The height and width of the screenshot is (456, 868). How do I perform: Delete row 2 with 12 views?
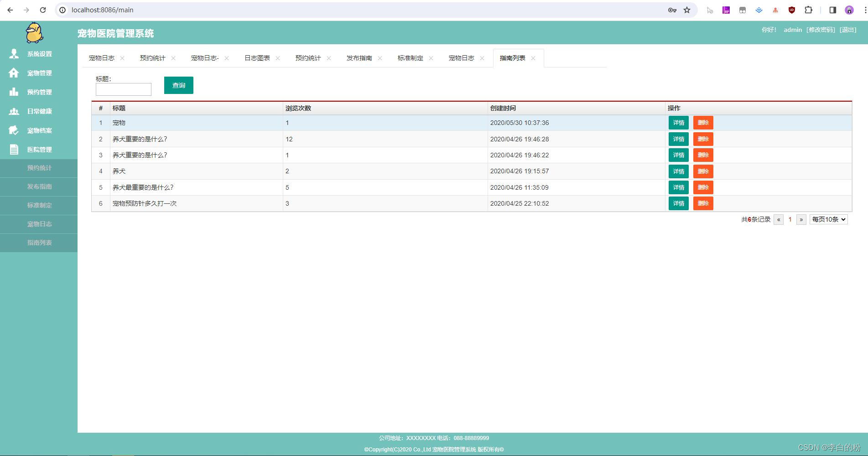[703, 139]
